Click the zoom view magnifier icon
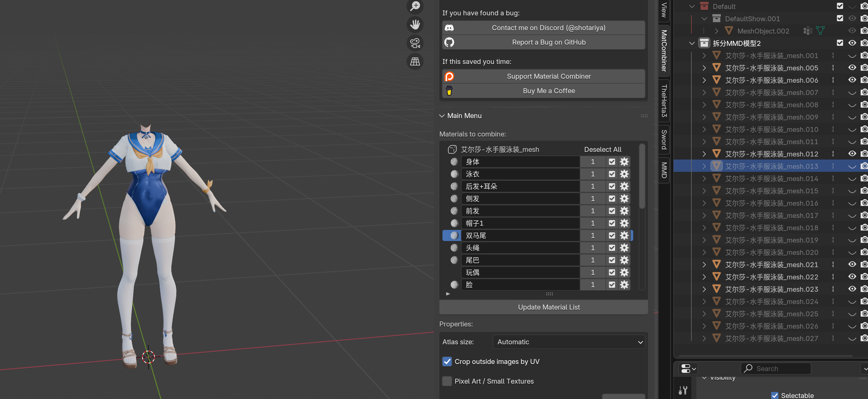Viewport: 868px width, 399px height. (415, 6)
